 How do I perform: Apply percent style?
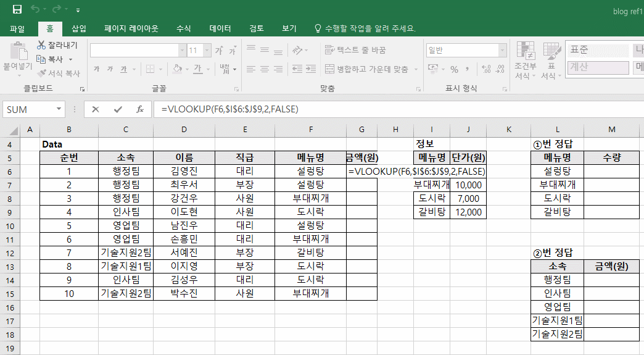click(x=454, y=69)
